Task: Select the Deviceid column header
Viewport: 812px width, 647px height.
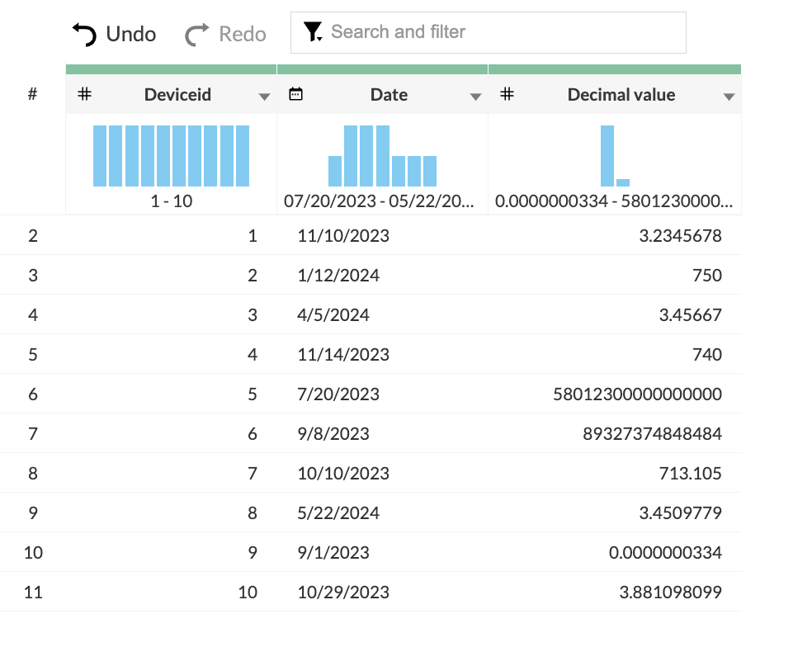Action: (x=177, y=95)
